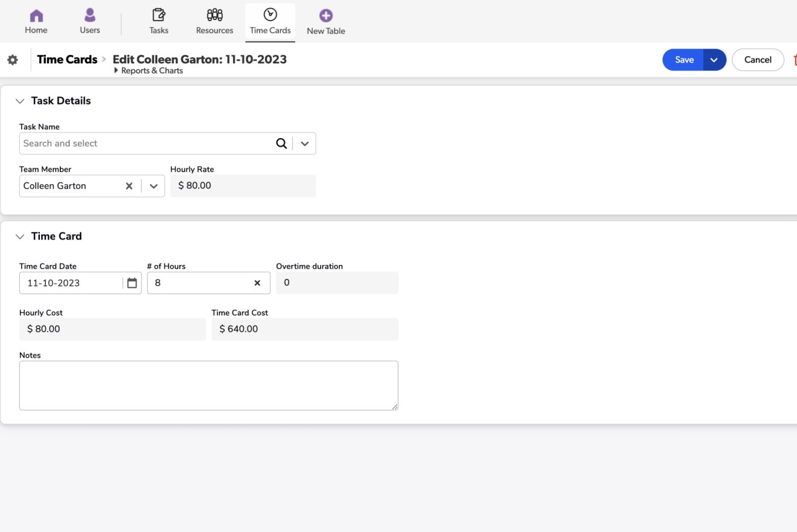Open the Team Member dropdown arrow
Image resolution: width=797 pixels, height=532 pixels.
coord(153,186)
